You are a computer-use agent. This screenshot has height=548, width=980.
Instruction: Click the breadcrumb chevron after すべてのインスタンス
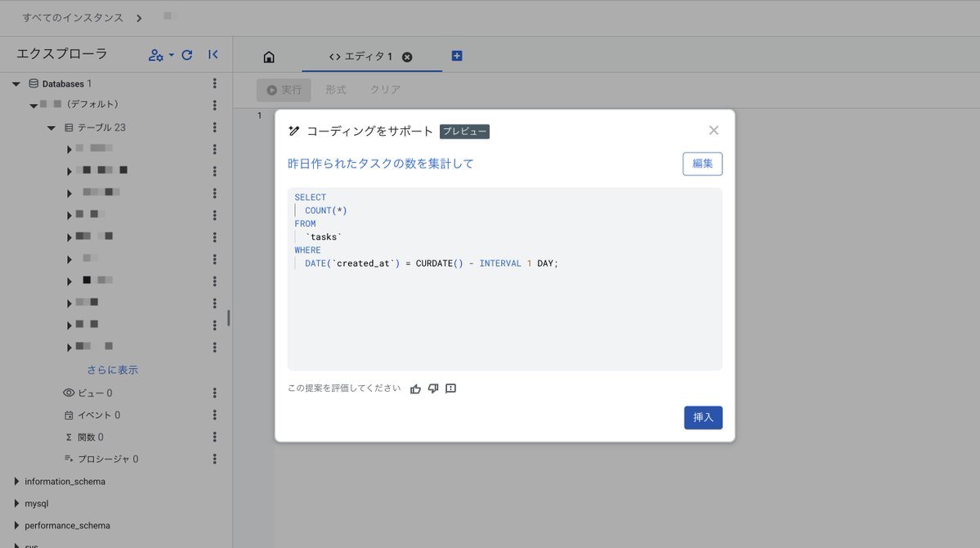[x=139, y=18]
